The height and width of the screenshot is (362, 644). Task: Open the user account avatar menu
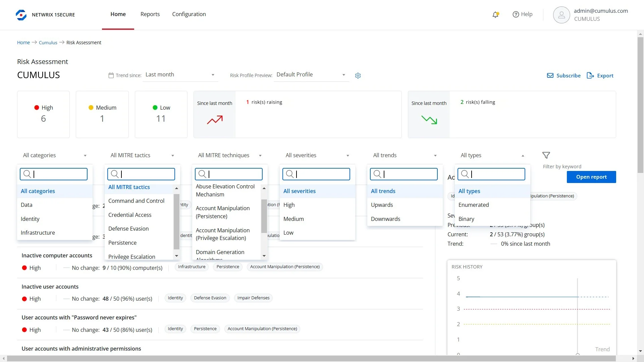coord(561,15)
